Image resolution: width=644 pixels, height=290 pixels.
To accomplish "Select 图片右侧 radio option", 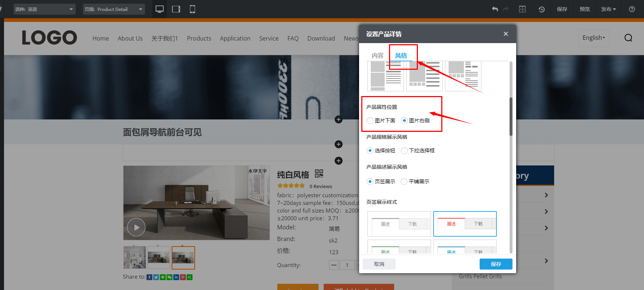I will (x=404, y=121).
